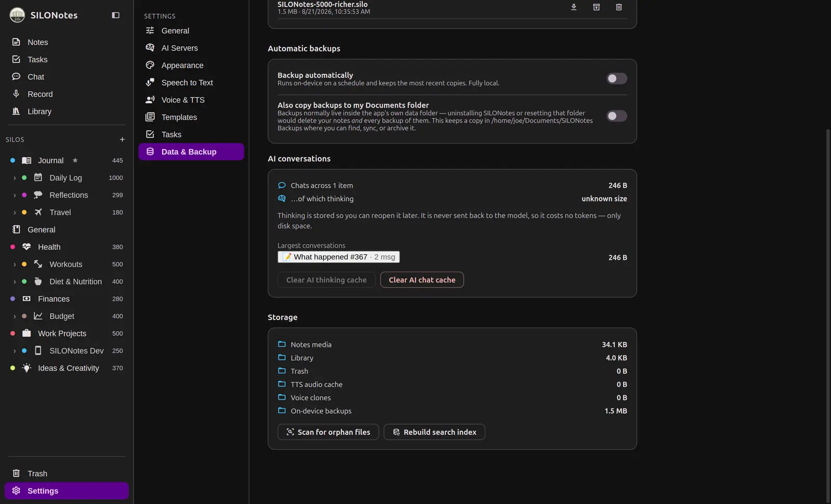Screen dimensions: 831x504
Task: Open the General settings section
Action: click(x=191, y=31)
